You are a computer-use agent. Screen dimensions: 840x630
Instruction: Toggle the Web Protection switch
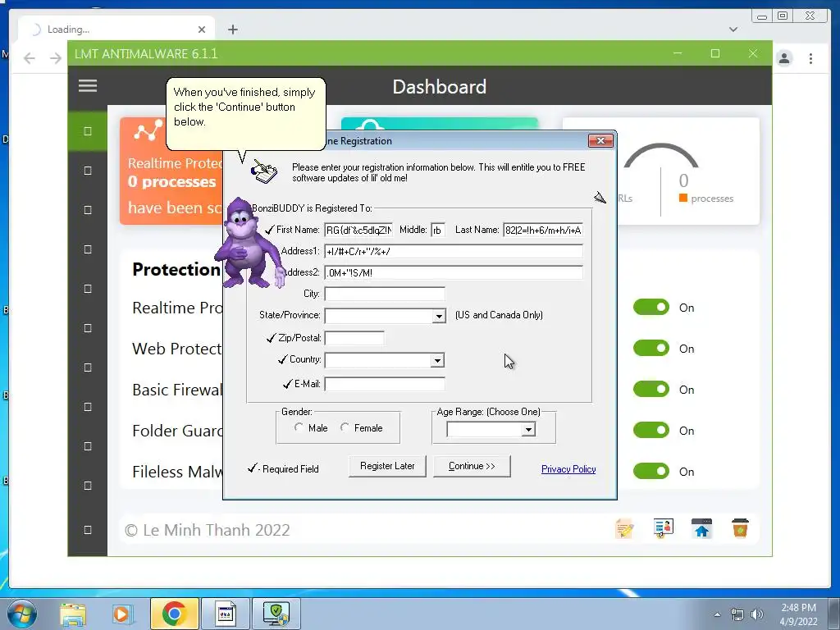tap(651, 348)
